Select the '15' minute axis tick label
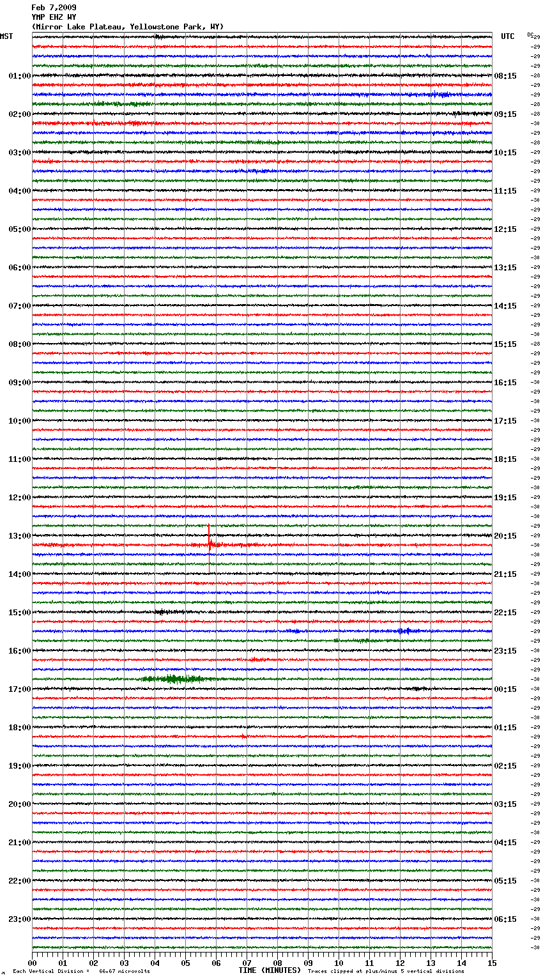 pyautogui.click(x=492, y=963)
